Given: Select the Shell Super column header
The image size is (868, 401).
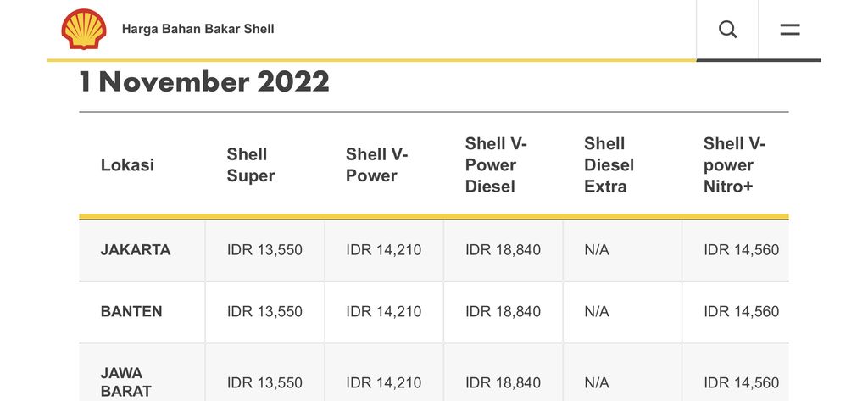Looking at the screenshot, I should [x=251, y=165].
